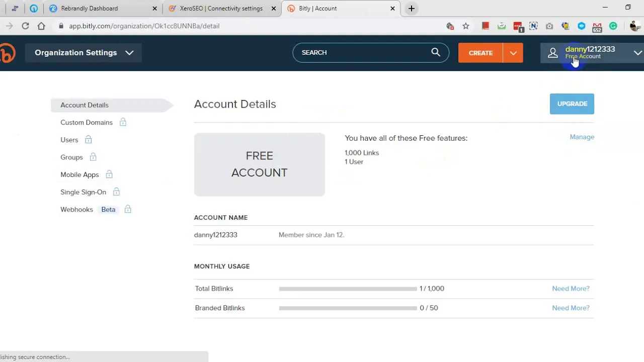Click the orange CREATE button
This screenshot has height=362, width=644.
(480, 53)
